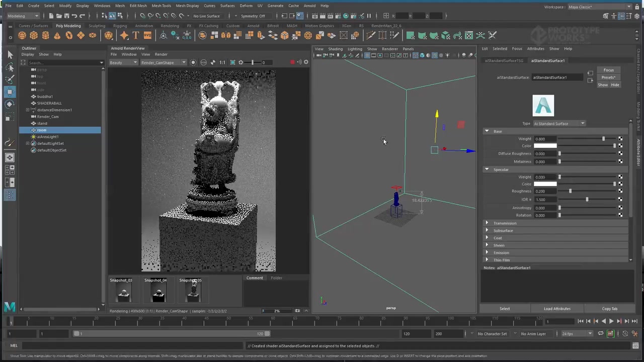
Task: Click the Load Attributes button
Action: tap(557, 309)
